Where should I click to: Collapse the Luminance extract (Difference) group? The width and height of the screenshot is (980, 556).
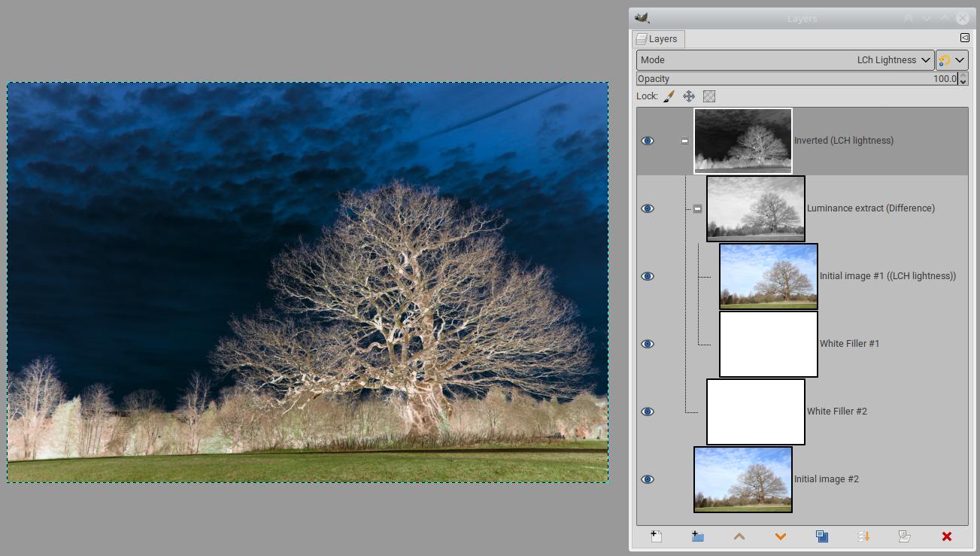coord(697,208)
